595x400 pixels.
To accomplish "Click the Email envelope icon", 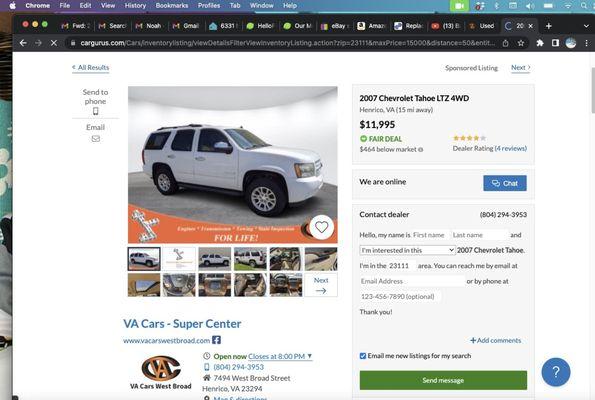I will pyautogui.click(x=96, y=139).
